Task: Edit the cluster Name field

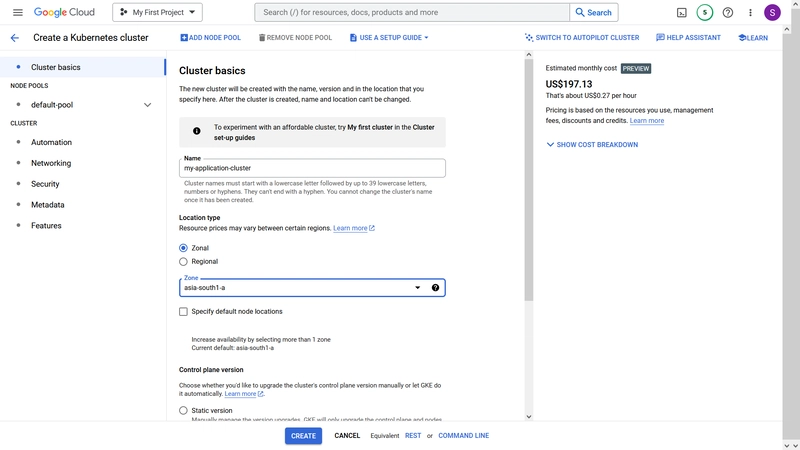Action: point(312,168)
